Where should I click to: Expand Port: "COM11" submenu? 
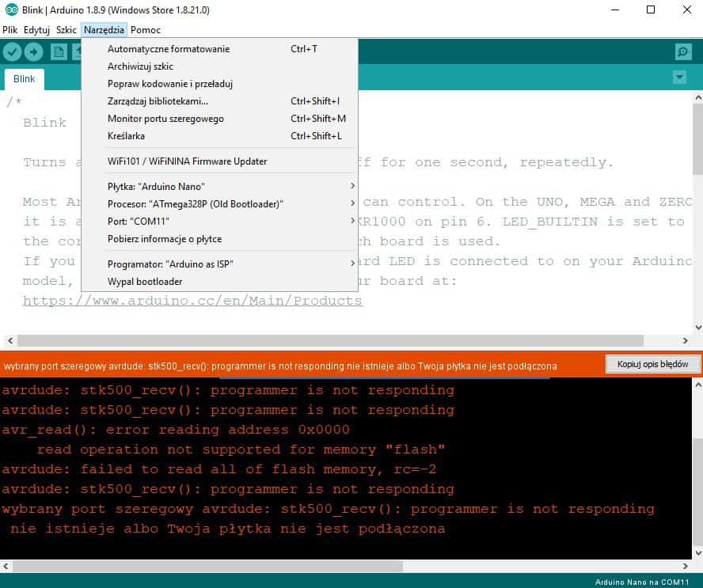[219, 222]
